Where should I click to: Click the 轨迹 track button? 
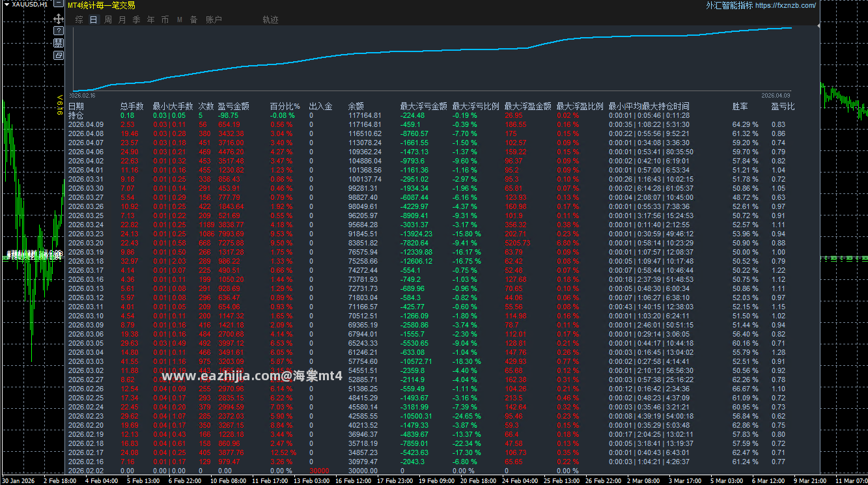[x=270, y=20]
